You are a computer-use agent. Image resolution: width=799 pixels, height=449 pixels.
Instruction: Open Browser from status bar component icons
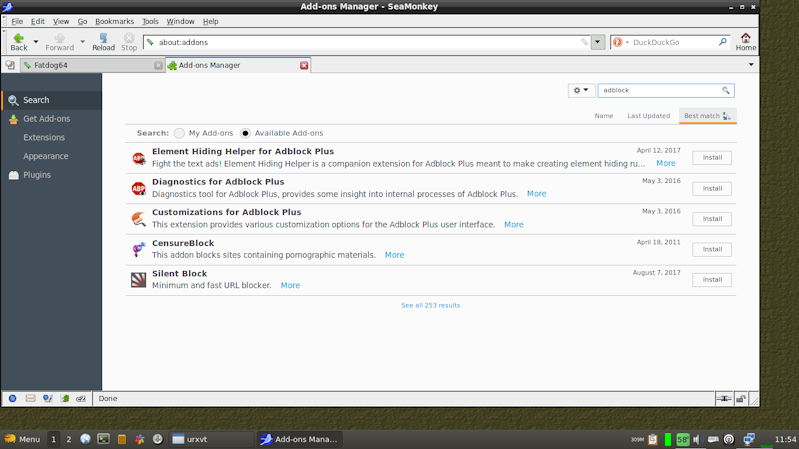(12, 399)
